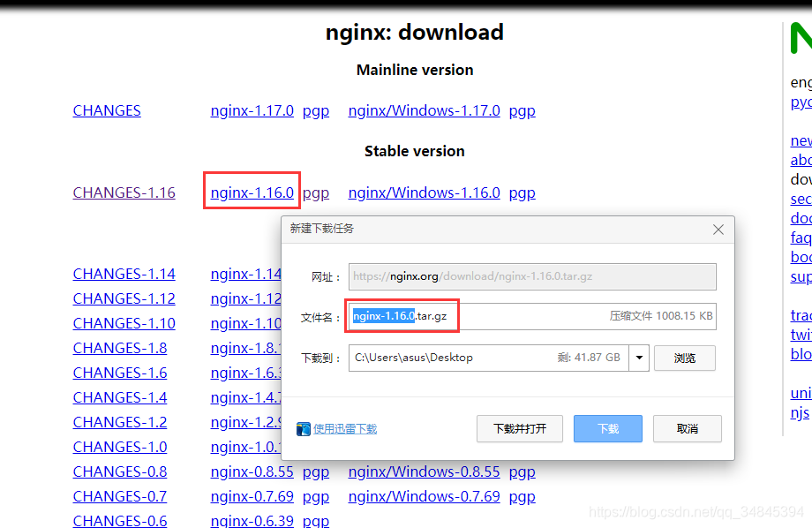The image size is (812, 528).
Task: Click the 新建下载任务 dialog title
Action: 321,229
